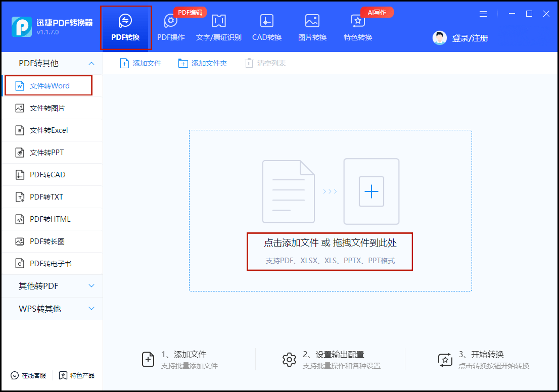This screenshot has height=392, width=559.
Task: Click the PDF编辑 red badge
Action: pos(190,13)
